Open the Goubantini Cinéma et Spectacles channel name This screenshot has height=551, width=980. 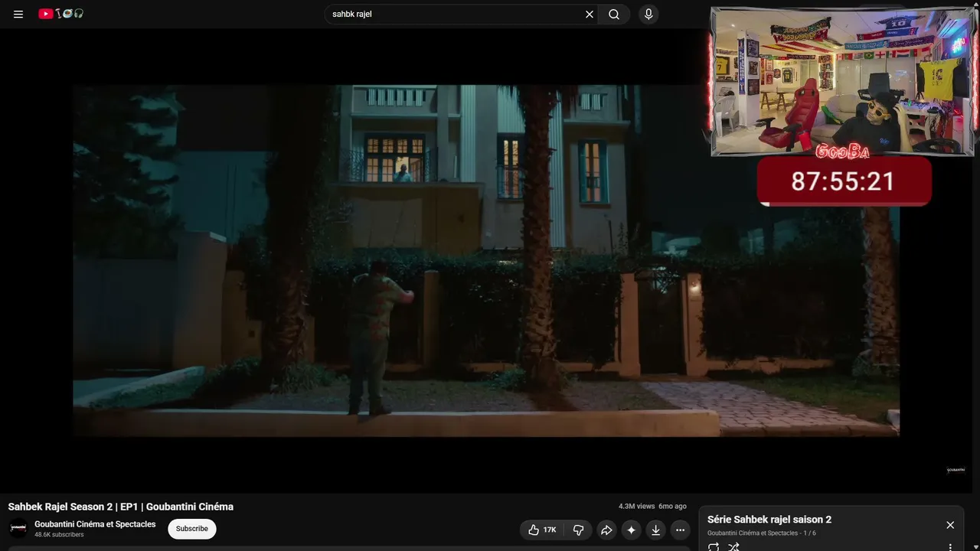(95, 524)
